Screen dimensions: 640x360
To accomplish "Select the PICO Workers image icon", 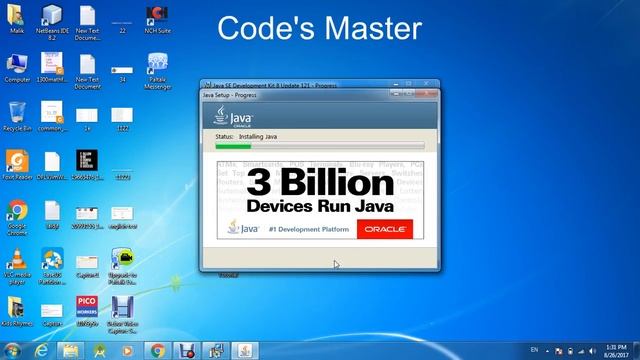I will tap(87, 311).
